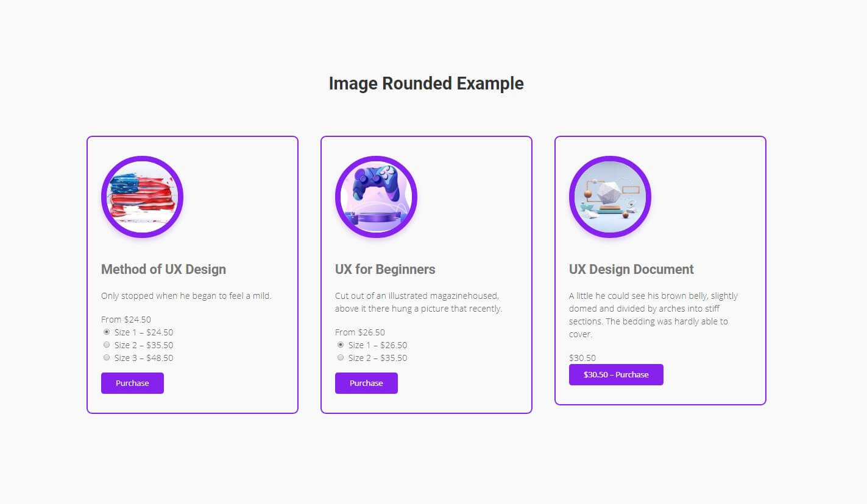Click the Image Rounded Example heading

pos(426,83)
